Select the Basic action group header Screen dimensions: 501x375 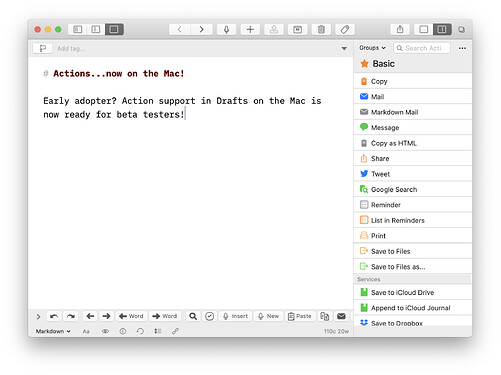coord(413,64)
